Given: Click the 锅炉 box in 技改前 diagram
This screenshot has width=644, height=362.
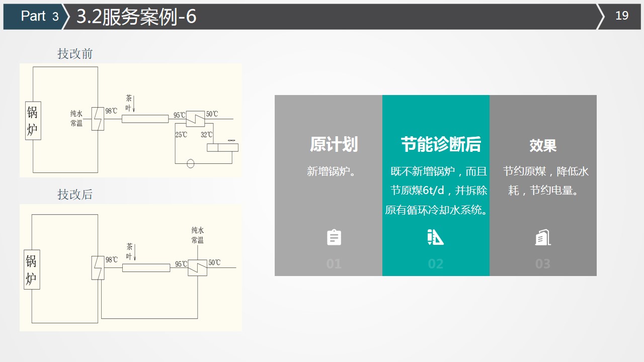Looking at the screenshot, I should (x=33, y=121).
